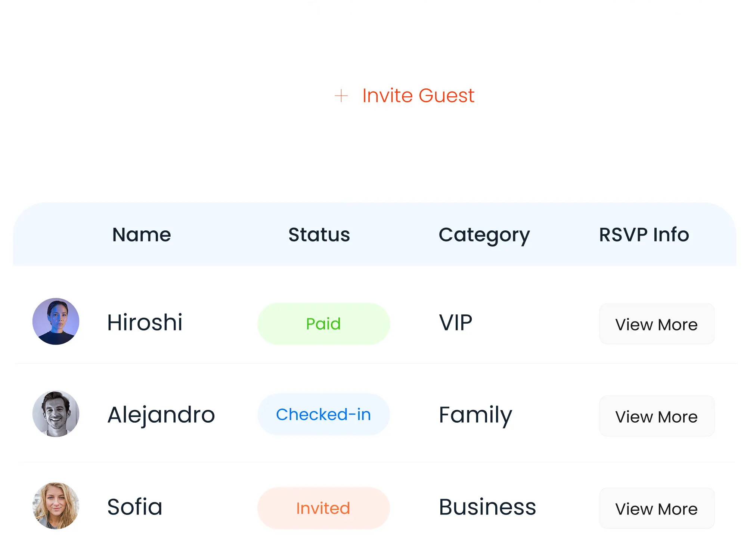Select the guest name Alejandro
Image resolution: width=753 pixels, height=560 pixels.
tap(161, 415)
